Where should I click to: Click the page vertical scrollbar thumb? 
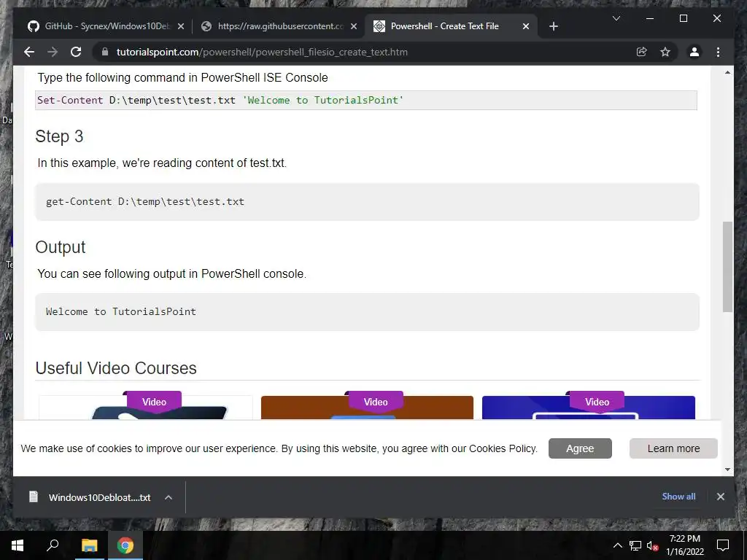[727, 267]
